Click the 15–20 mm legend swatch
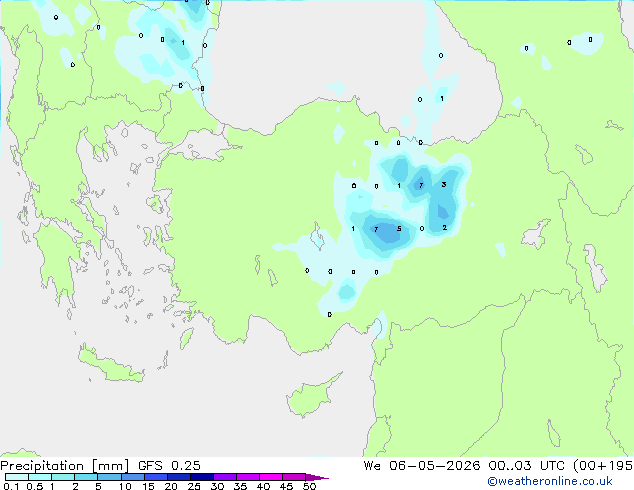634x490 pixels. pos(155,477)
